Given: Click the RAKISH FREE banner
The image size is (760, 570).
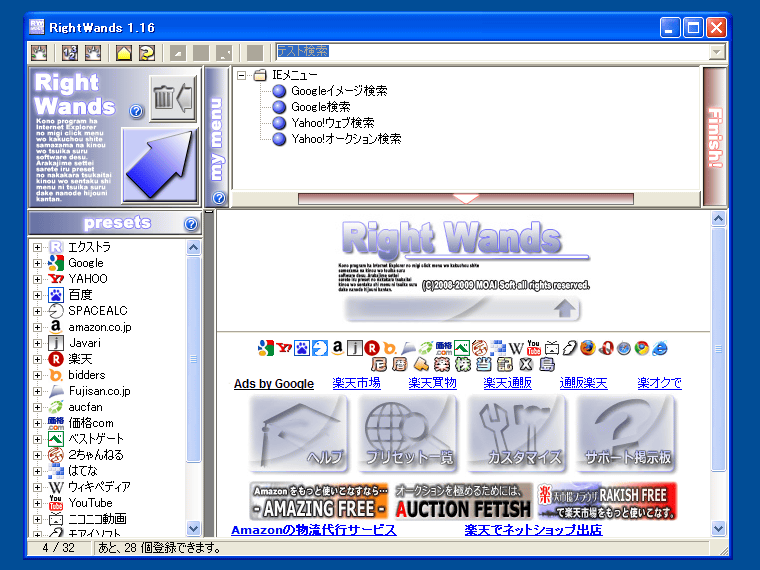Looking at the screenshot, I should coord(607,501).
